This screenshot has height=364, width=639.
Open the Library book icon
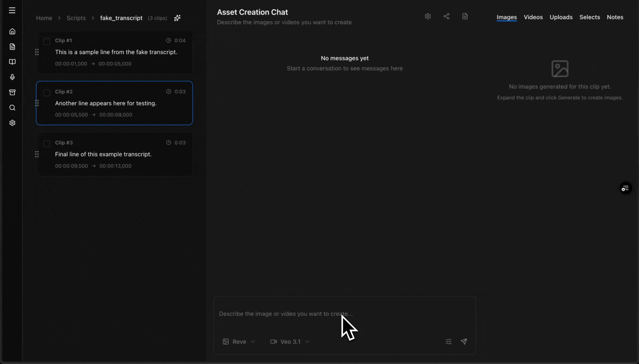pyautogui.click(x=12, y=62)
